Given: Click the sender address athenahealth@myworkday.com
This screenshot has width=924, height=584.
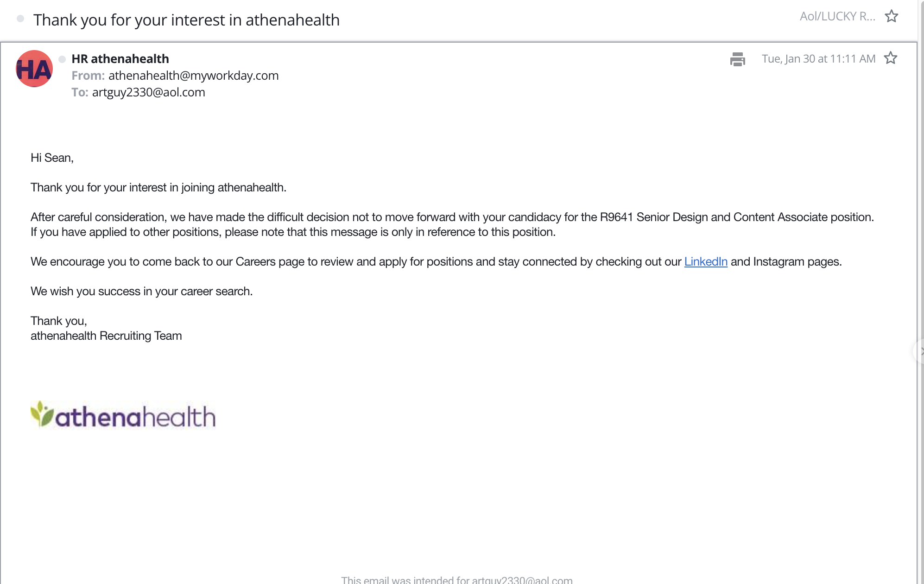Looking at the screenshot, I should [x=194, y=76].
